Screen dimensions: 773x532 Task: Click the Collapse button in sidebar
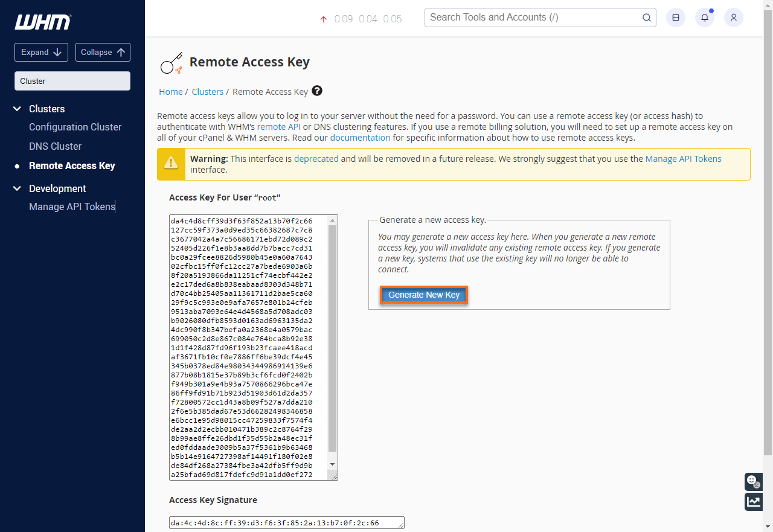point(103,52)
